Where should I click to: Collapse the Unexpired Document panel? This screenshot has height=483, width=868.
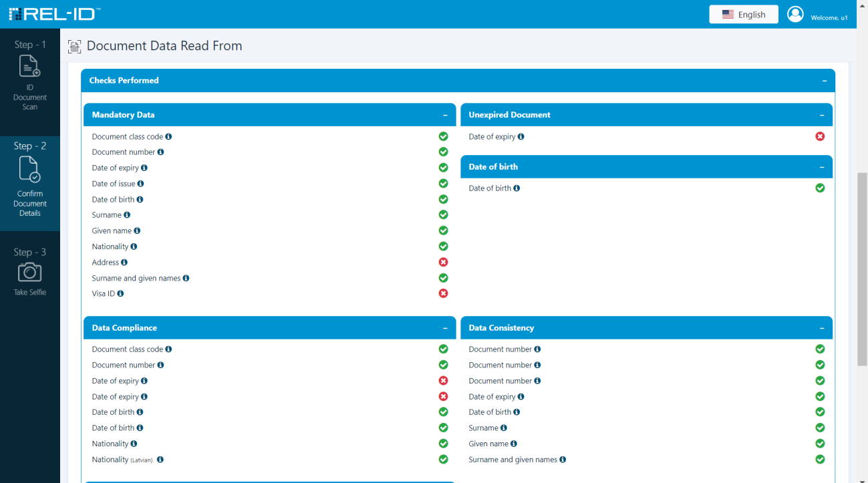tap(822, 115)
